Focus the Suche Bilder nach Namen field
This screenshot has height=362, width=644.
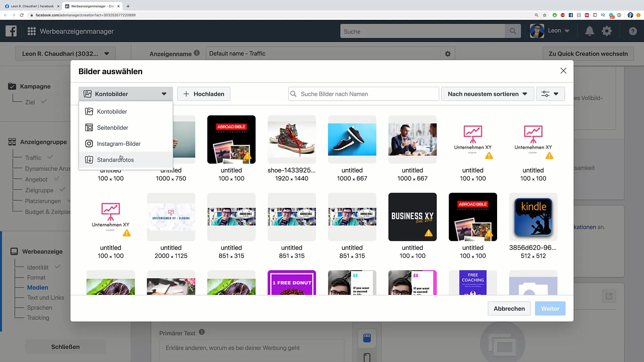click(x=364, y=94)
